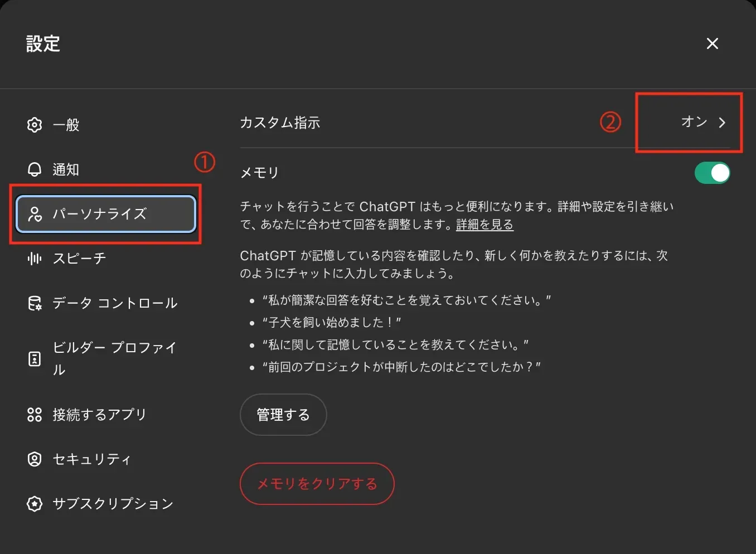Expand カスタム指示 via the chevron arrow
This screenshot has width=756, height=554.
tap(722, 123)
